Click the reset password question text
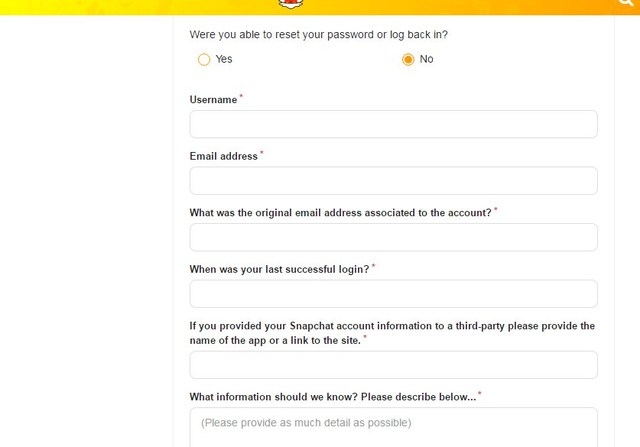Screen dimensions: 640x447 point(318,35)
